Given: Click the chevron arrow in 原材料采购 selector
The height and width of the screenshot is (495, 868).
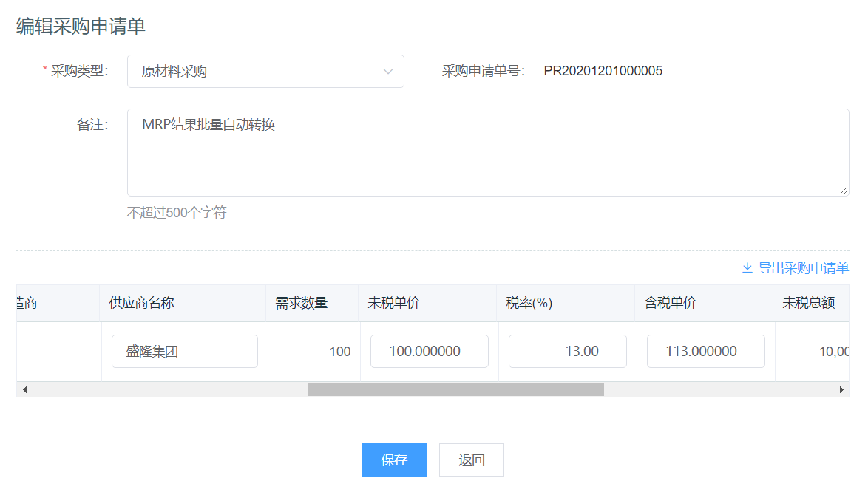Looking at the screenshot, I should [x=388, y=72].
